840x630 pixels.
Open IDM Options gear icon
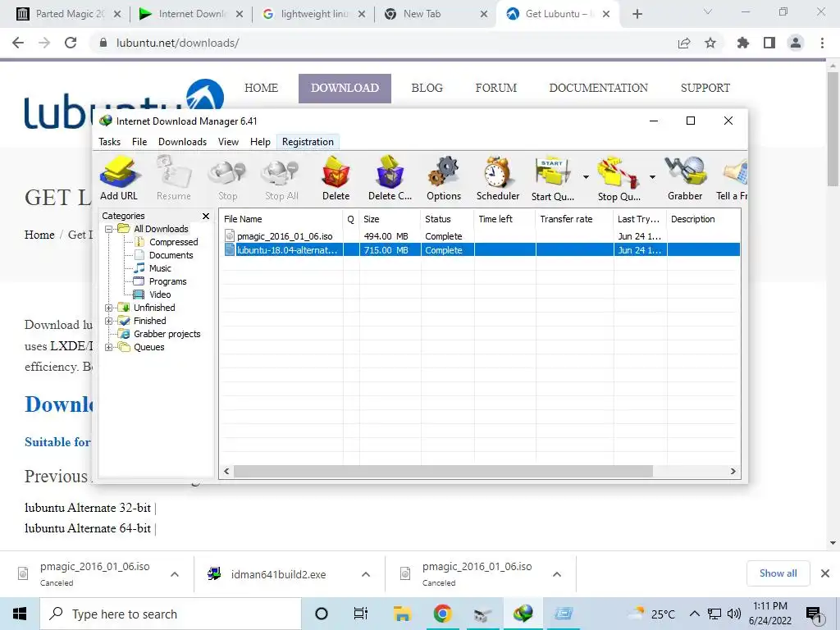point(444,179)
